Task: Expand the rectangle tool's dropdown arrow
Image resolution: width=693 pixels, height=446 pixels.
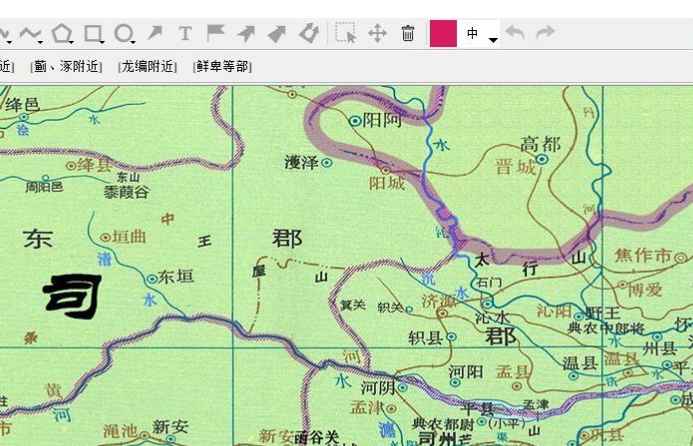Action: point(103,41)
